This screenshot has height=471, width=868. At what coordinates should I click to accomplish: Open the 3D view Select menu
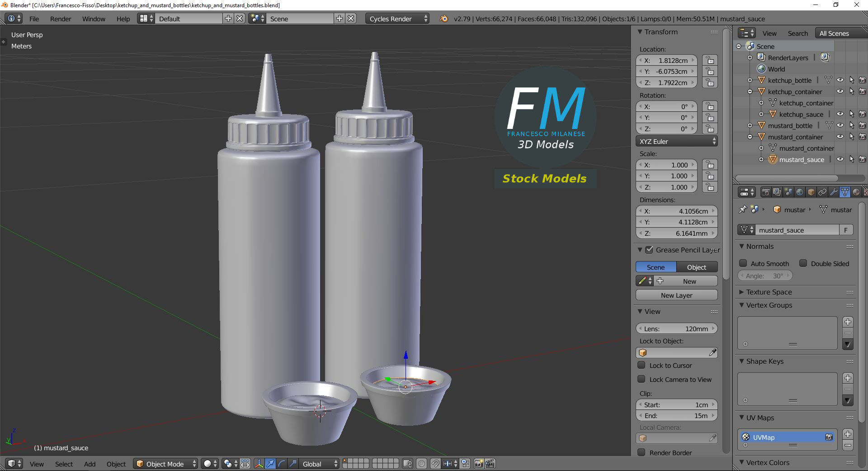click(64, 464)
